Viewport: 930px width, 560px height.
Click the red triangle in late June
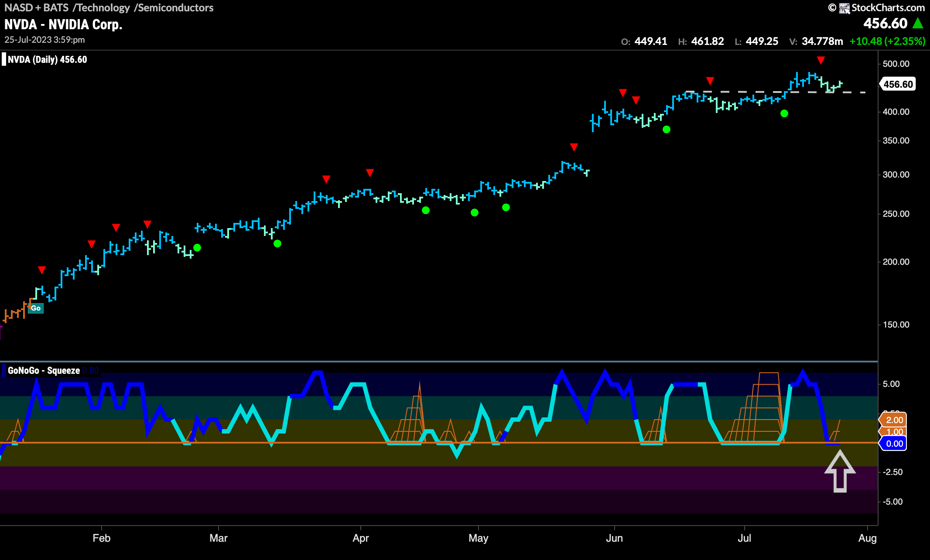tap(710, 81)
